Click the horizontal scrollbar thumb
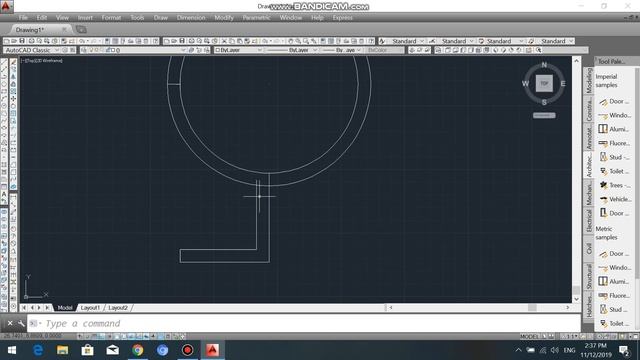640x360 pixels. 532,307
